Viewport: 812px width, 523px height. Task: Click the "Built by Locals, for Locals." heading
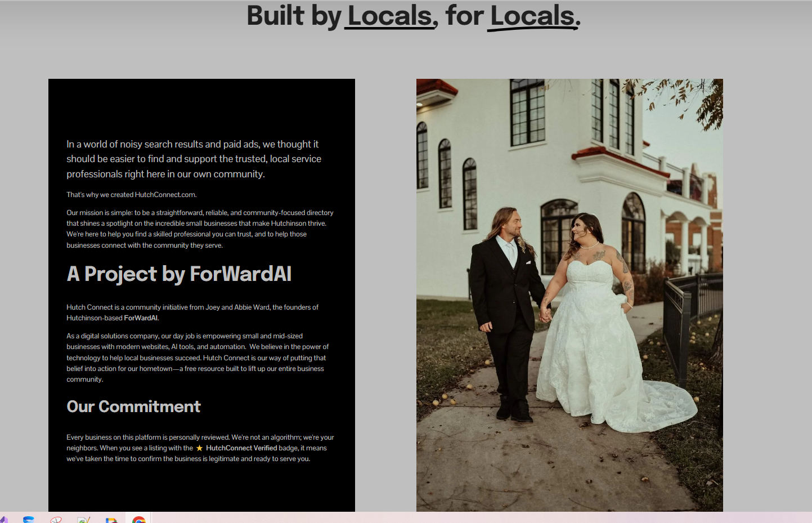(x=414, y=16)
